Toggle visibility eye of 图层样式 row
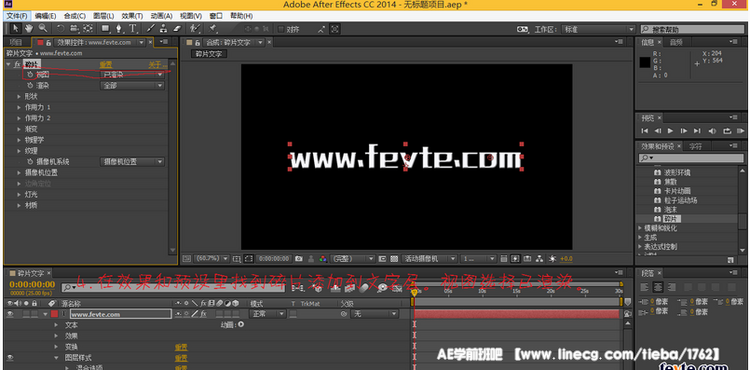 click(10, 358)
